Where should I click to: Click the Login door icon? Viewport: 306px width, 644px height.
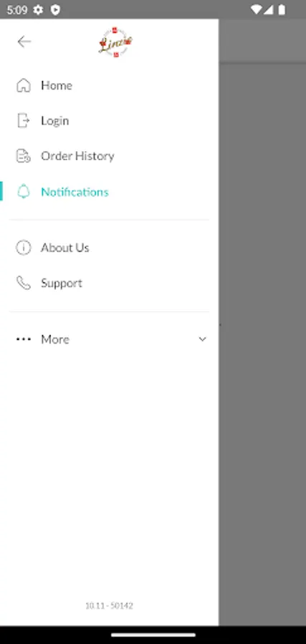(24, 120)
